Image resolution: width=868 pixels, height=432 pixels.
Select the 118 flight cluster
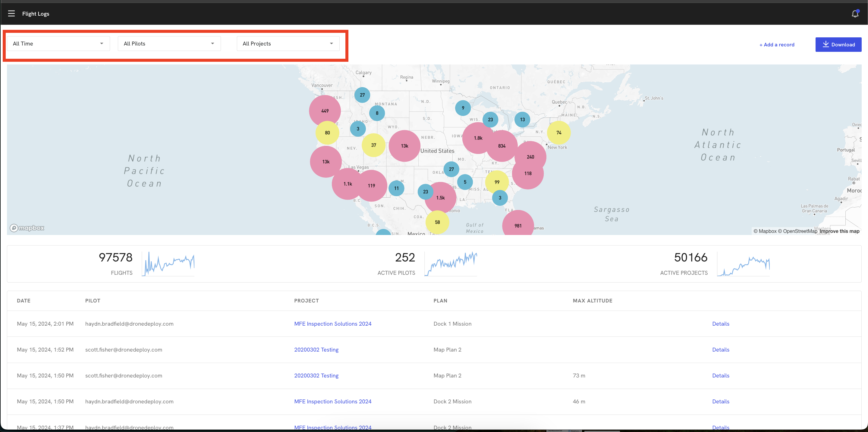[x=528, y=174]
